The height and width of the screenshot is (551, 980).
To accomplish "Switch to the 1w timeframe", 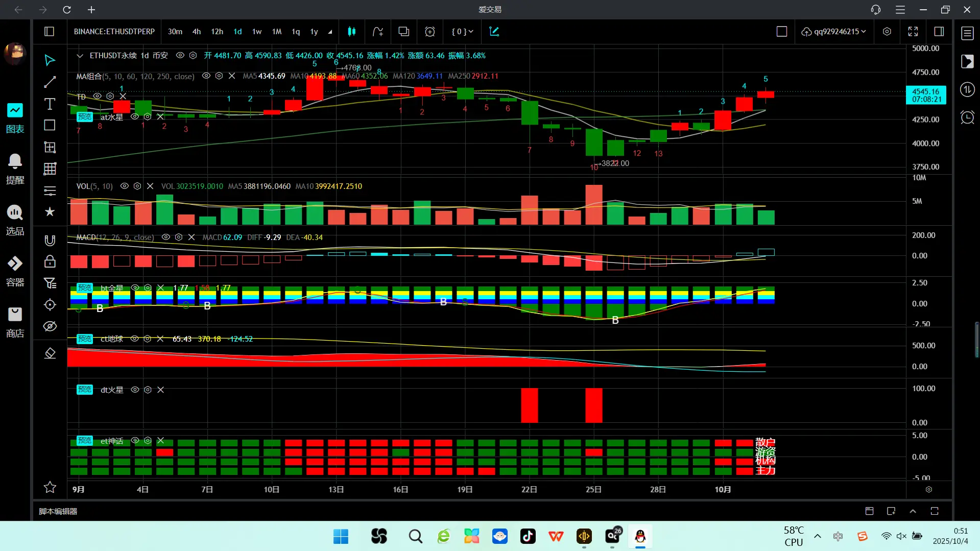I will (x=257, y=32).
